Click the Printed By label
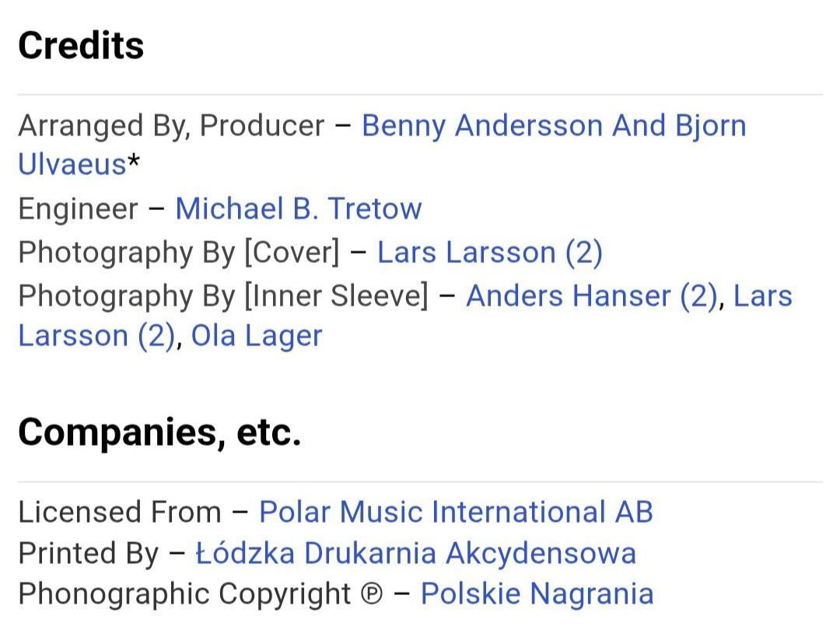This screenshot has width=840, height=630. pyautogui.click(x=89, y=554)
